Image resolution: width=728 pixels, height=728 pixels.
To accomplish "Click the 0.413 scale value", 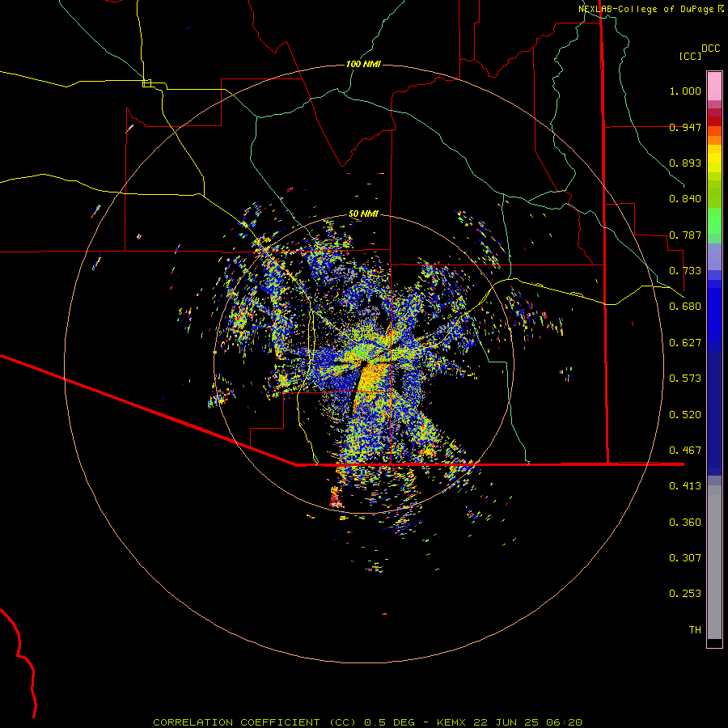I will pyautogui.click(x=685, y=486).
